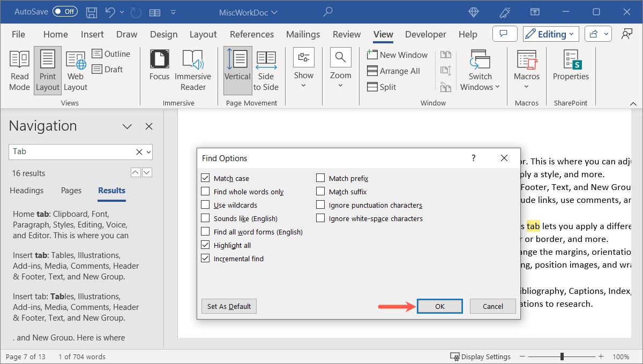Enable Side to Side page movement

pos(266,70)
